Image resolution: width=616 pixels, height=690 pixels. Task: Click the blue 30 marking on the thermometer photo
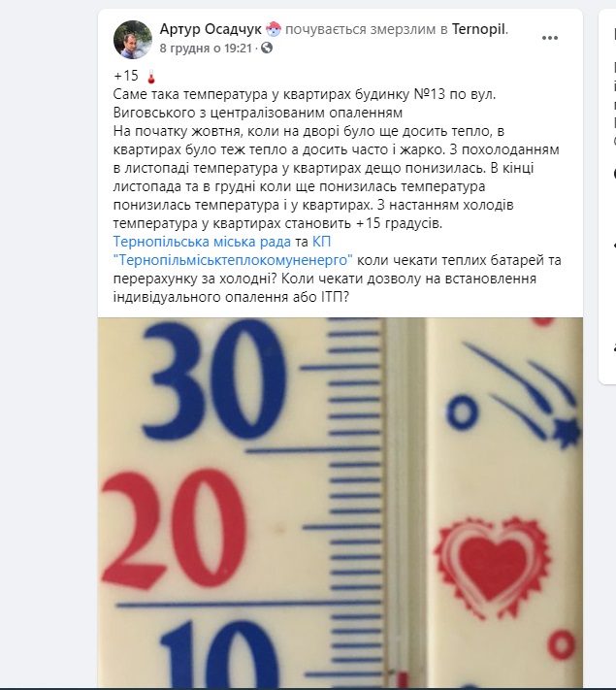click(x=214, y=379)
